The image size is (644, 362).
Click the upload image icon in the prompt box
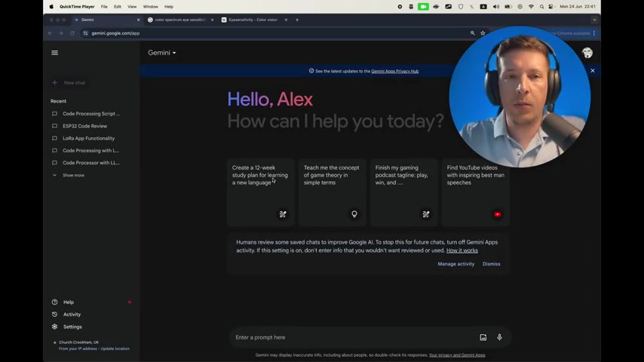click(x=483, y=337)
